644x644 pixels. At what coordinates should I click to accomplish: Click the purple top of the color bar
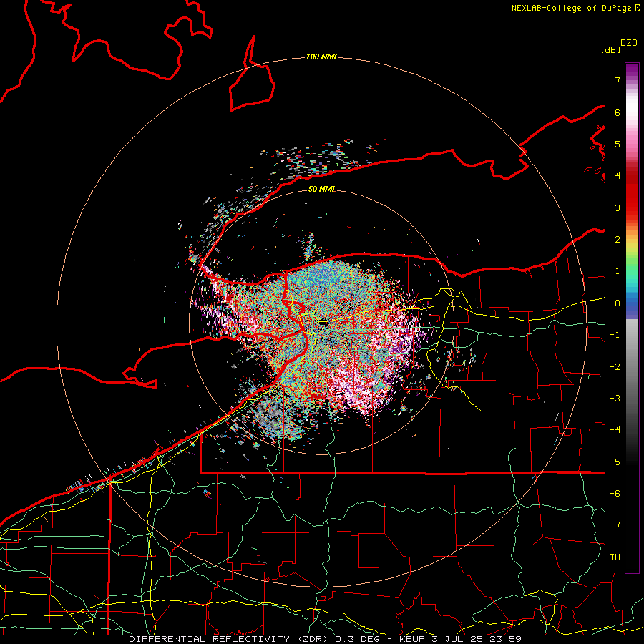coord(632,71)
